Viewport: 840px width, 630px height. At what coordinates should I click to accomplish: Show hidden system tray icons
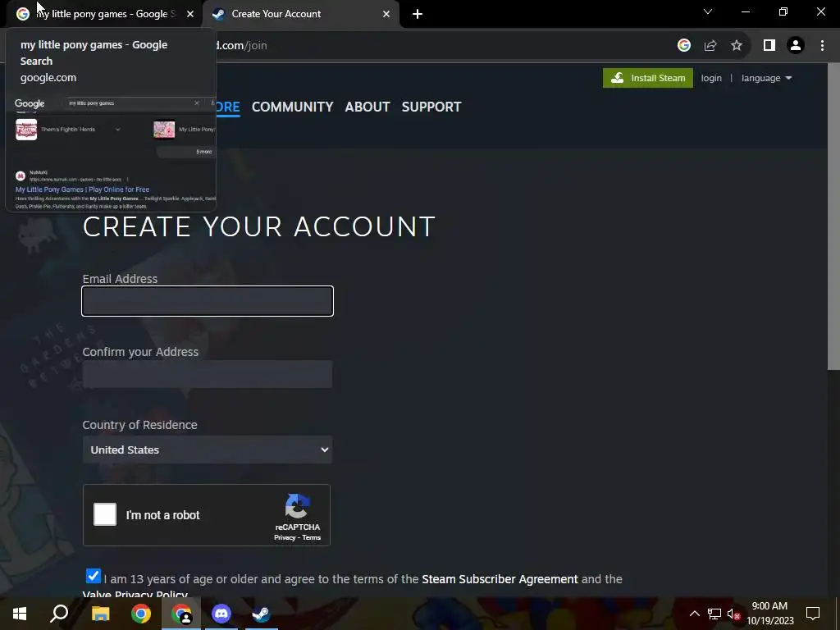694,614
